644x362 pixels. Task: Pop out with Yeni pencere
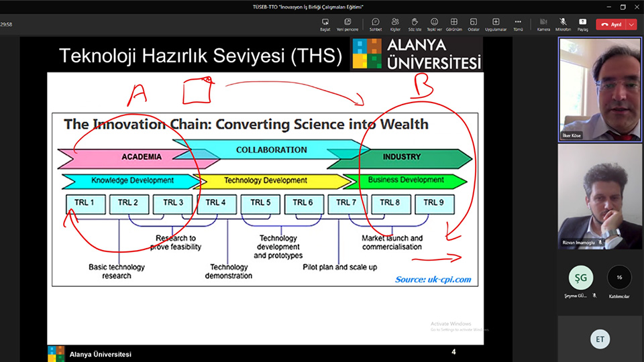click(x=347, y=24)
